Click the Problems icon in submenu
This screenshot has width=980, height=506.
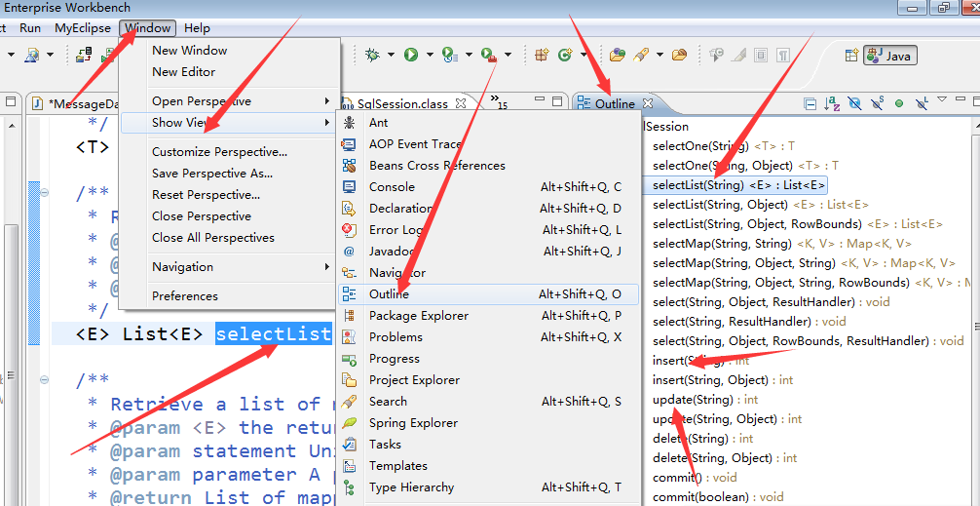click(349, 337)
